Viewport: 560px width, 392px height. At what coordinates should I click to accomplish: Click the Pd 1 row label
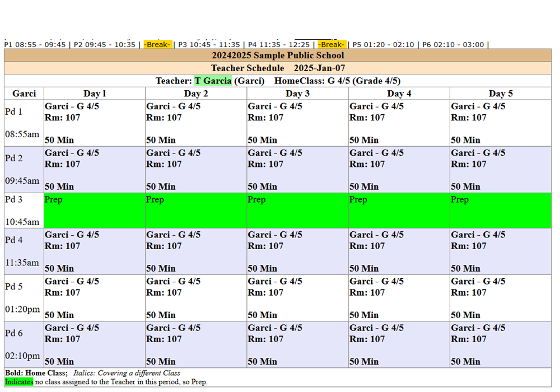tap(14, 112)
